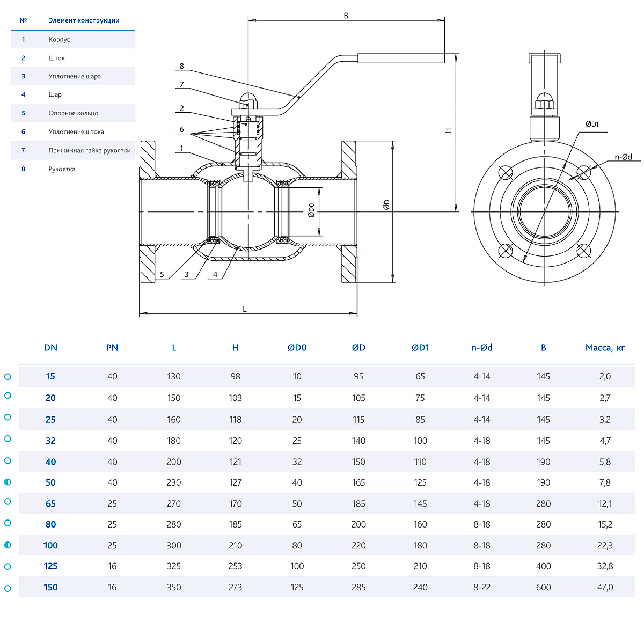This screenshot has width=644, height=644.
Task: Click the Масса, кг column header
Action: (x=605, y=348)
